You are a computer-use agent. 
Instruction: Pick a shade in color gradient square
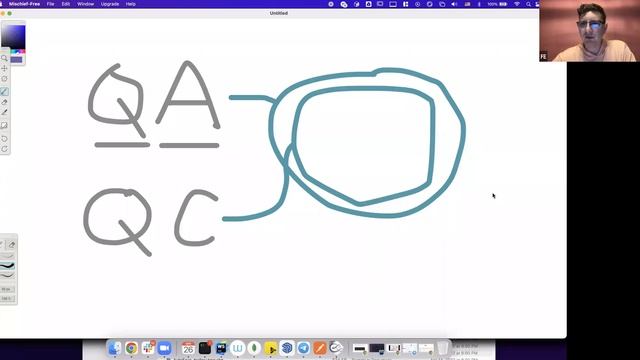(x=13, y=37)
